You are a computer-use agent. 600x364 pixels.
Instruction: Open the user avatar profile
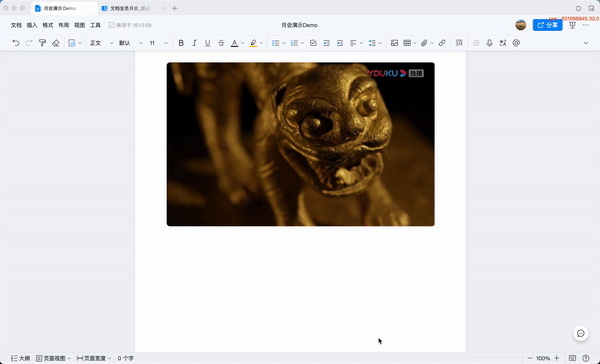point(521,25)
